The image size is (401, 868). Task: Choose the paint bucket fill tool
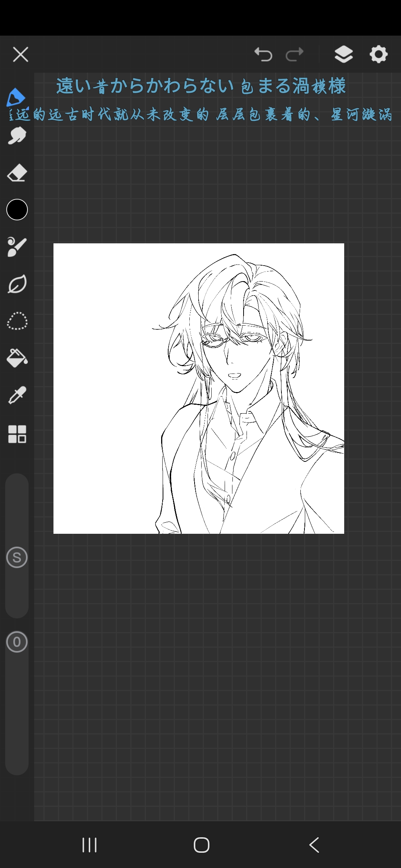tap(17, 358)
